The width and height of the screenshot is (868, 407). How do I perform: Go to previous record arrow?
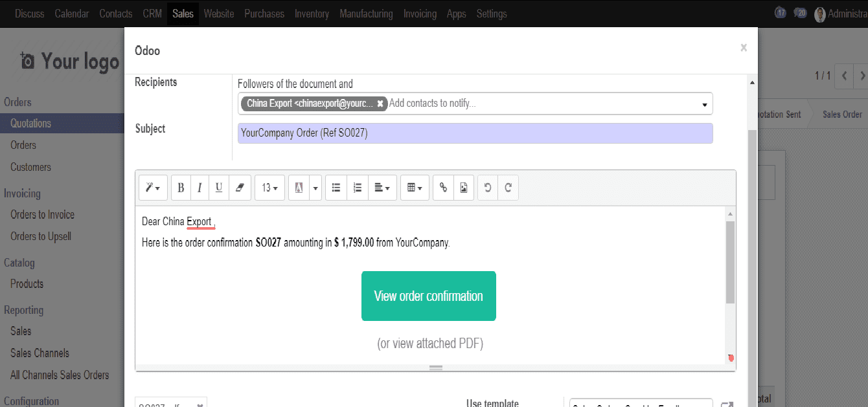point(843,76)
